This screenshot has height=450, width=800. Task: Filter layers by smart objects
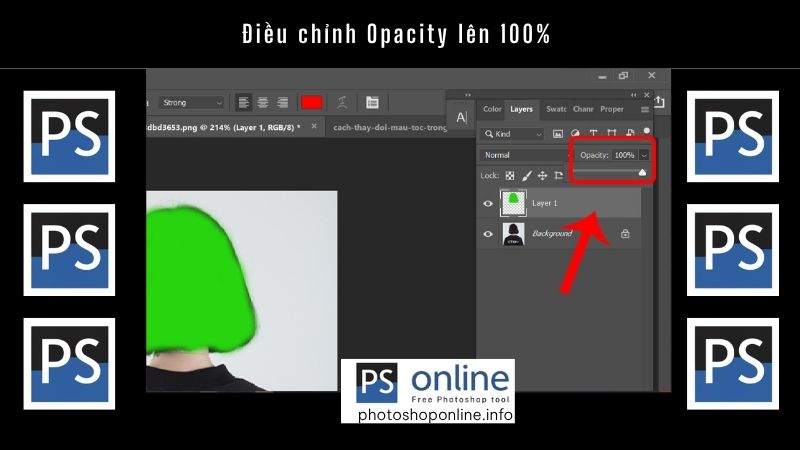pyautogui.click(x=630, y=134)
